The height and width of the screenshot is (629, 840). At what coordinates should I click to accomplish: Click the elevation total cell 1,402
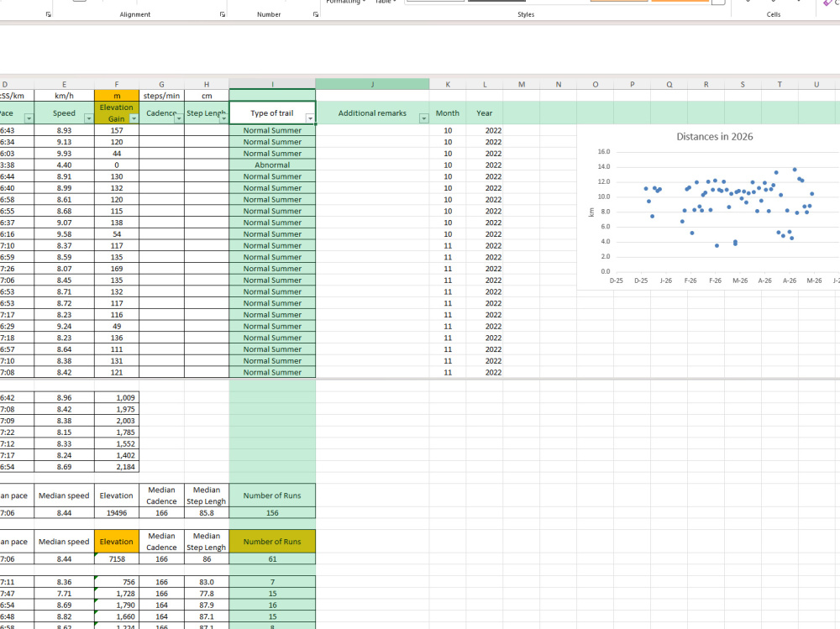coord(117,455)
